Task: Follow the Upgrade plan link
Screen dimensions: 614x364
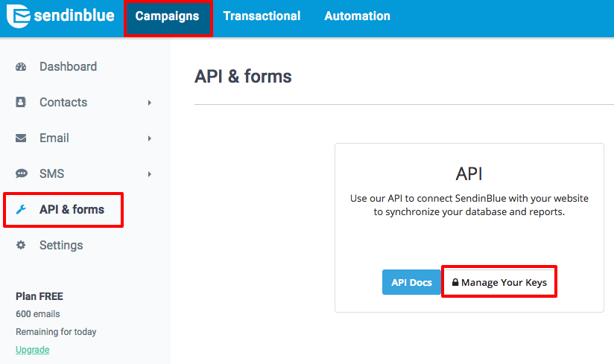Action: click(32, 350)
